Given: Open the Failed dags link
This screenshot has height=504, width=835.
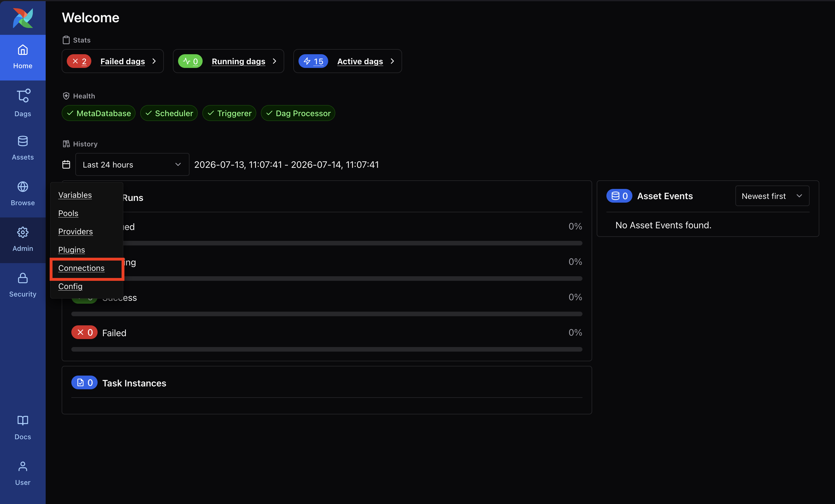Looking at the screenshot, I should tap(123, 61).
